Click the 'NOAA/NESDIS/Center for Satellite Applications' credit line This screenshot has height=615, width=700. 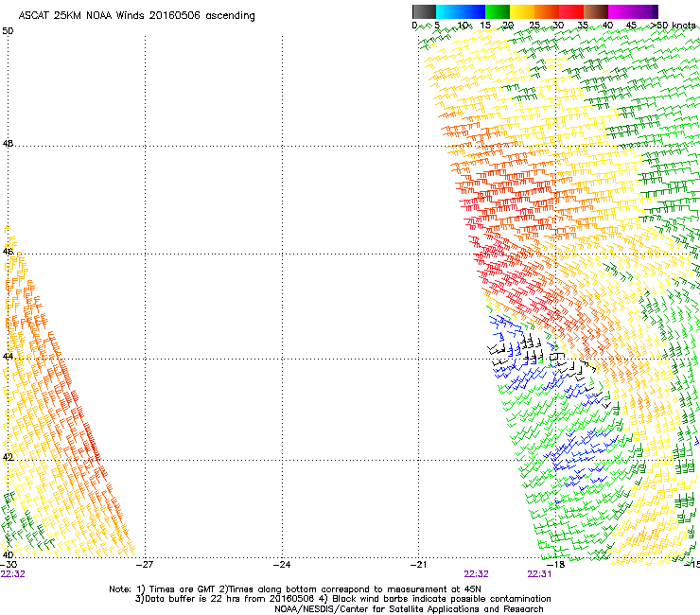[x=409, y=609]
